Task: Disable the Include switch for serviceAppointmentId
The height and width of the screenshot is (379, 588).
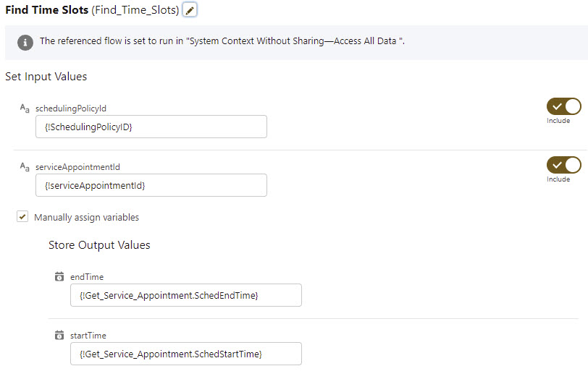Action: tap(563, 165)
